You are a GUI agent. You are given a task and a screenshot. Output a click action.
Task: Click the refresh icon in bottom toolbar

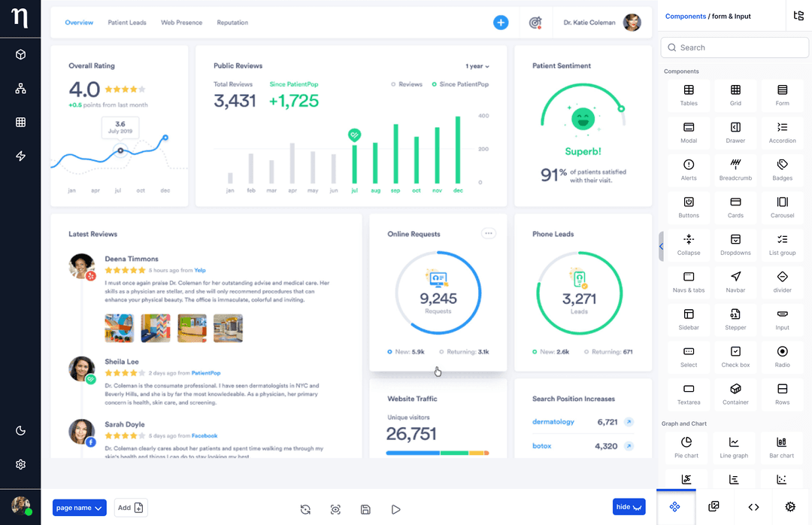point(305,509)
